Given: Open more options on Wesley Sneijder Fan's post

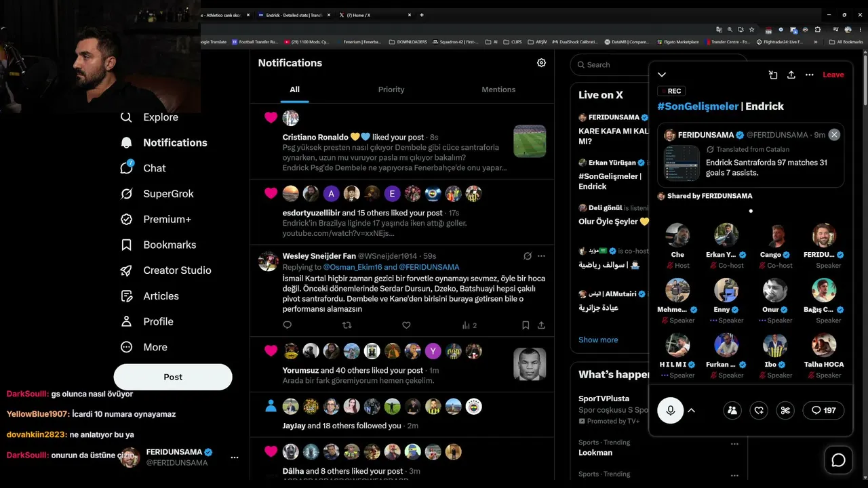Looking at the screenshot, I should coord(541,256).
